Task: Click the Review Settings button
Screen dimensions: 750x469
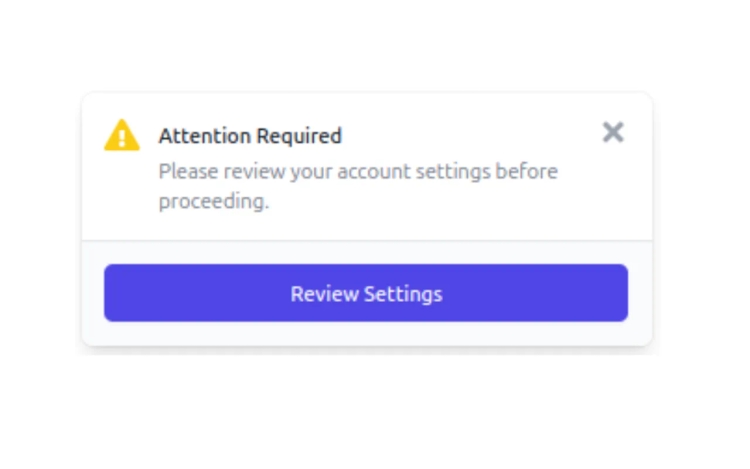Action: point(366,293)
